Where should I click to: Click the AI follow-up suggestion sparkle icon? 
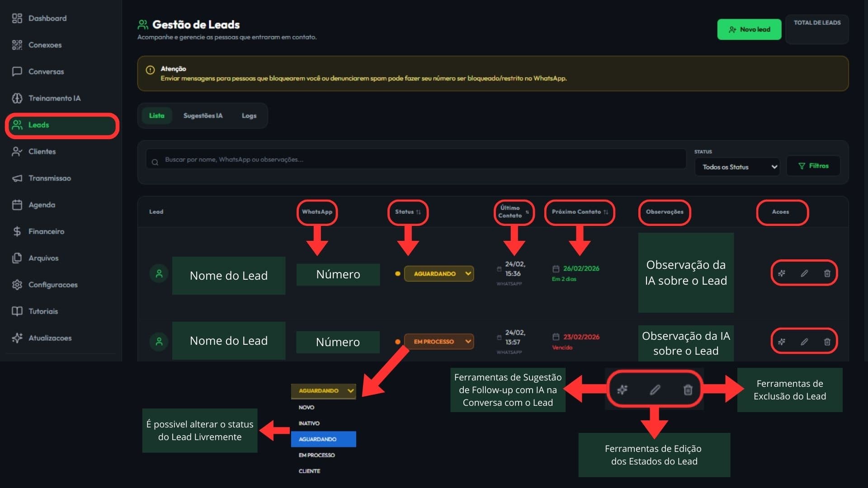click(781, 273)
